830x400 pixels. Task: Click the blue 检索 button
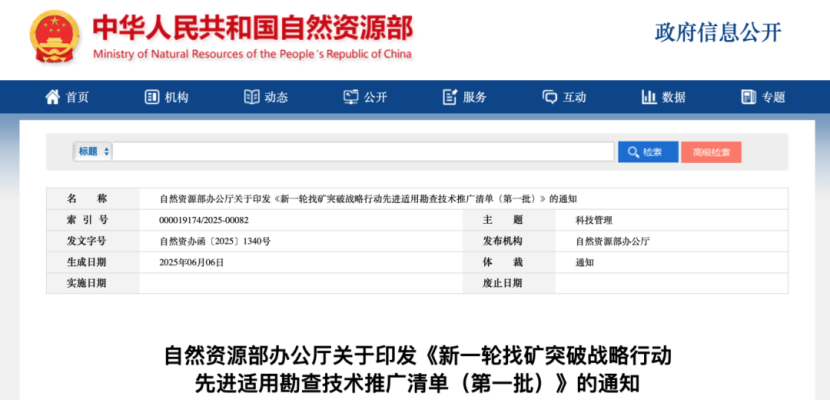648,152
